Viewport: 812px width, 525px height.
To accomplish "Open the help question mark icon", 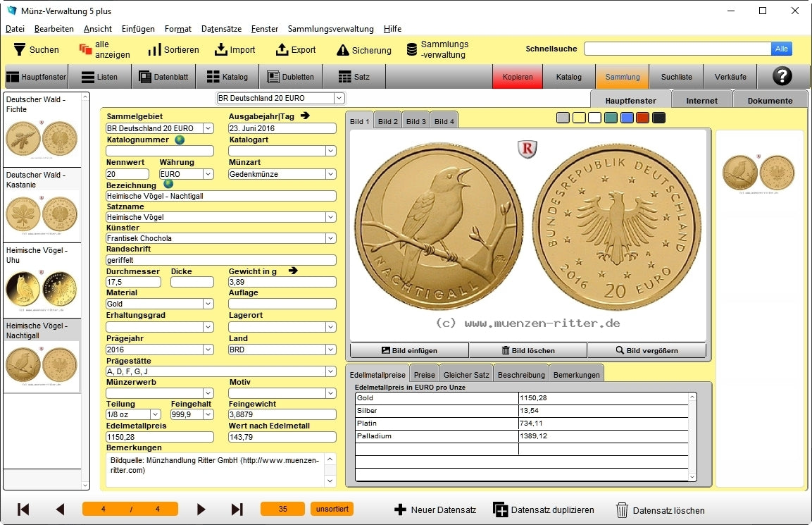I will click(x=782, y=77).
